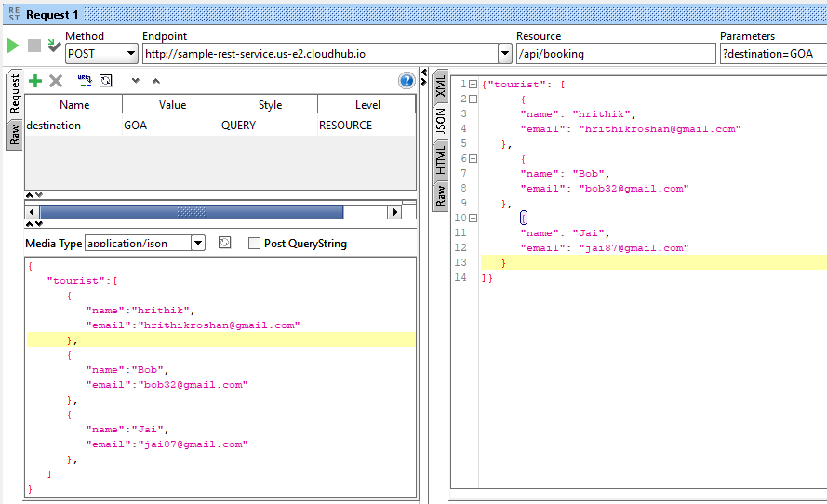This screenshot has width=827, height=504.
Task: Collapse JSON node at line 10
Action: coord(474,218)
